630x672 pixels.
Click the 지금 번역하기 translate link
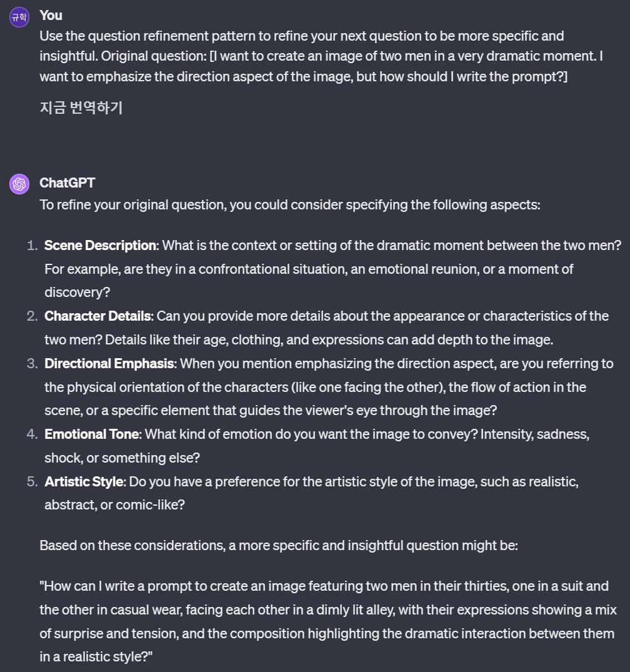point(81,108)
